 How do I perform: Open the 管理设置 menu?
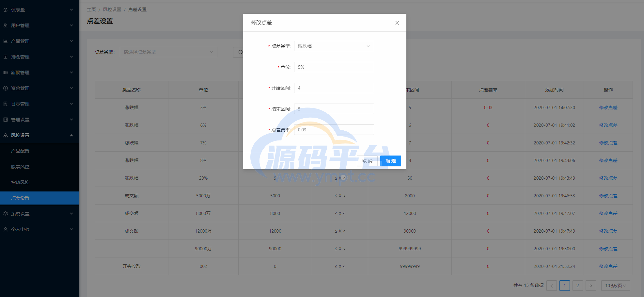(x=39, y=120)
